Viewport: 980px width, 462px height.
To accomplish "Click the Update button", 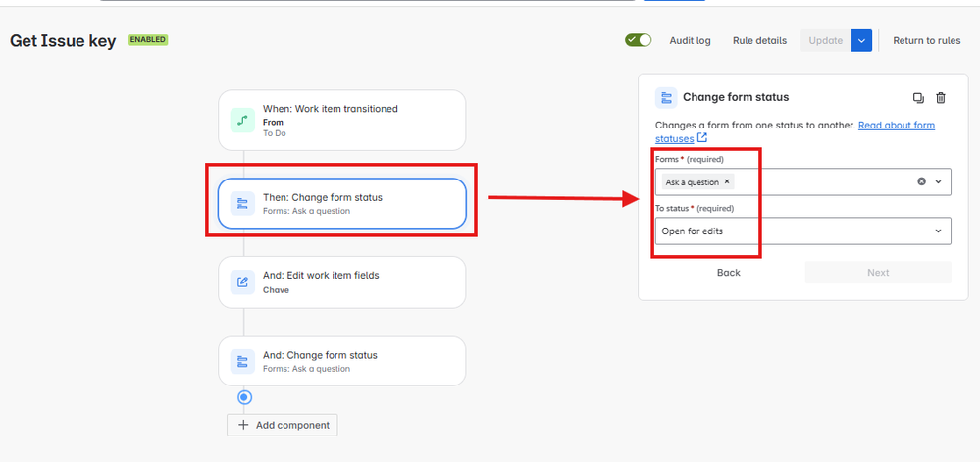I will coord(826,40).
